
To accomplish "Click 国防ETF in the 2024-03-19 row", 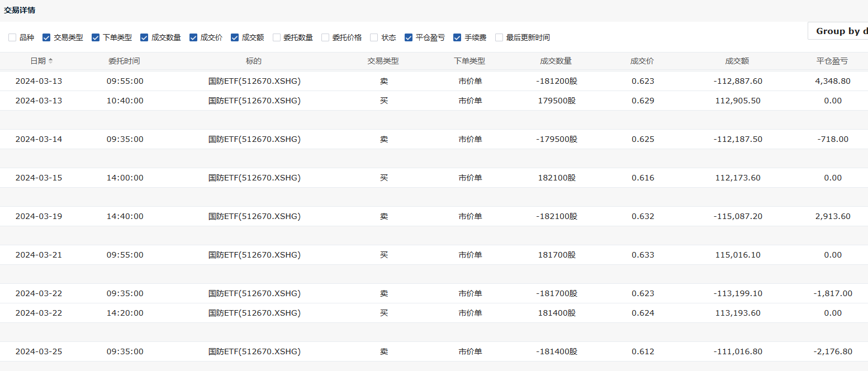I will [254, 216].
